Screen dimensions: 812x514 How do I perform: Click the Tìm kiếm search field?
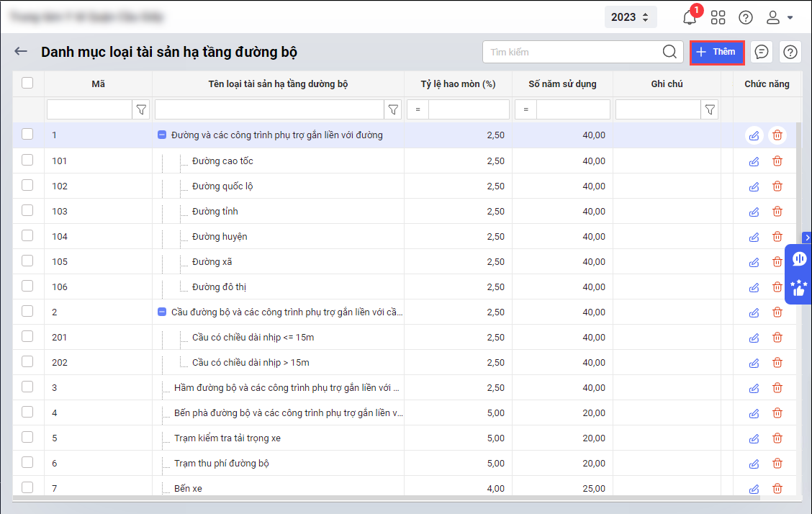(572, 52)
